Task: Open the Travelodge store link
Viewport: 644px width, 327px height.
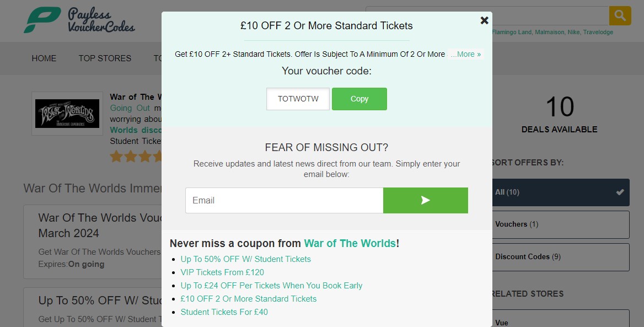Action: coord(598,33)
